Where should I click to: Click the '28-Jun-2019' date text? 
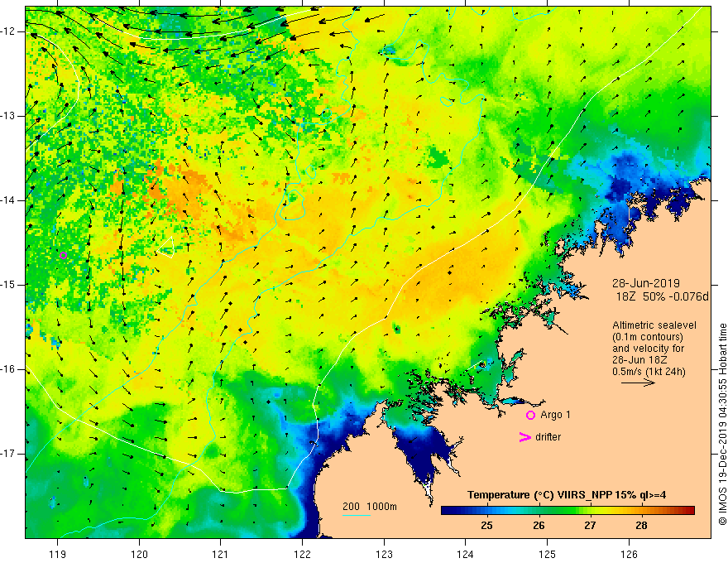646,283
